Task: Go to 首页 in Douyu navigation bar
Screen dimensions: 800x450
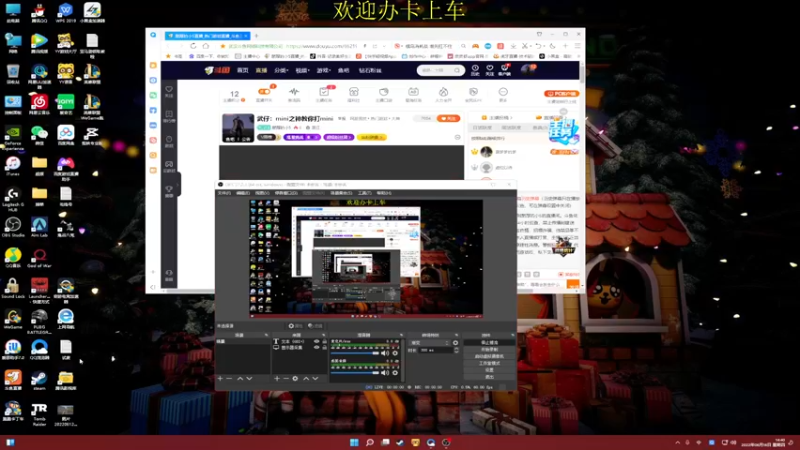Action: point(243,70)
